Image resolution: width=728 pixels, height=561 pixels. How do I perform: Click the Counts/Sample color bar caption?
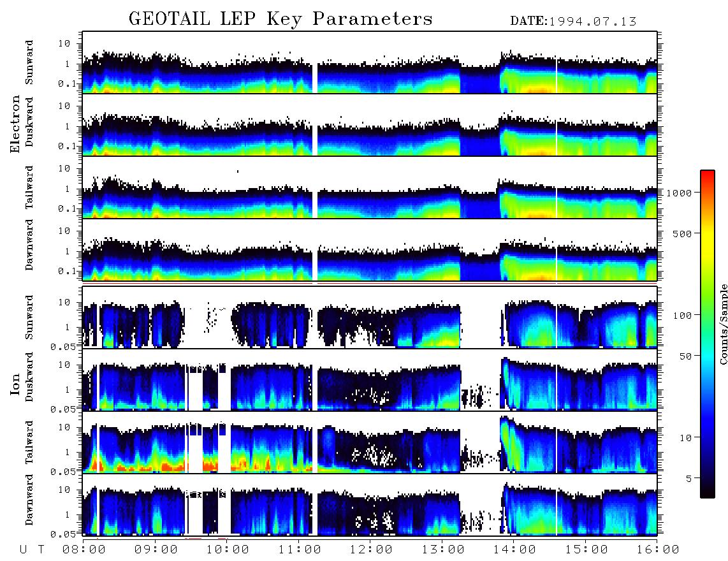[x=723, y=324]
